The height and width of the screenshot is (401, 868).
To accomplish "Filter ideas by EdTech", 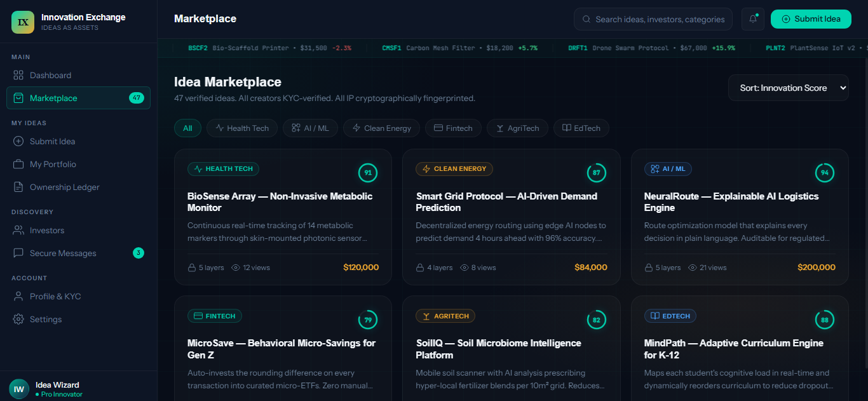I will pyautogui.click(x=581, y=128).
